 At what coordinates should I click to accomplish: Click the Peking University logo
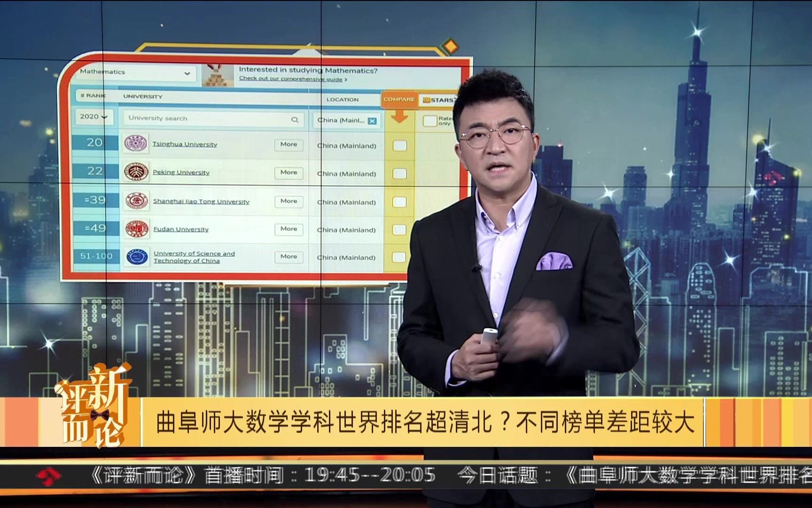tap(136, 172)
